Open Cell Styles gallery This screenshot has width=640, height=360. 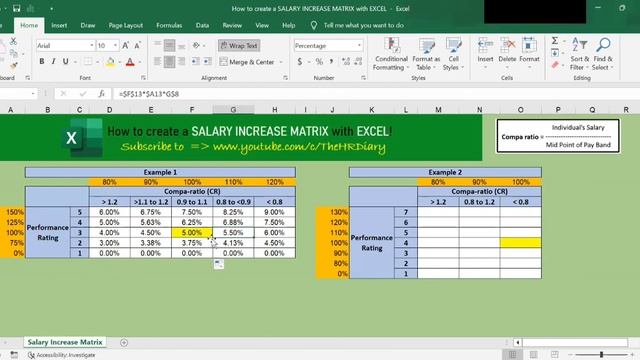(453, 54)
